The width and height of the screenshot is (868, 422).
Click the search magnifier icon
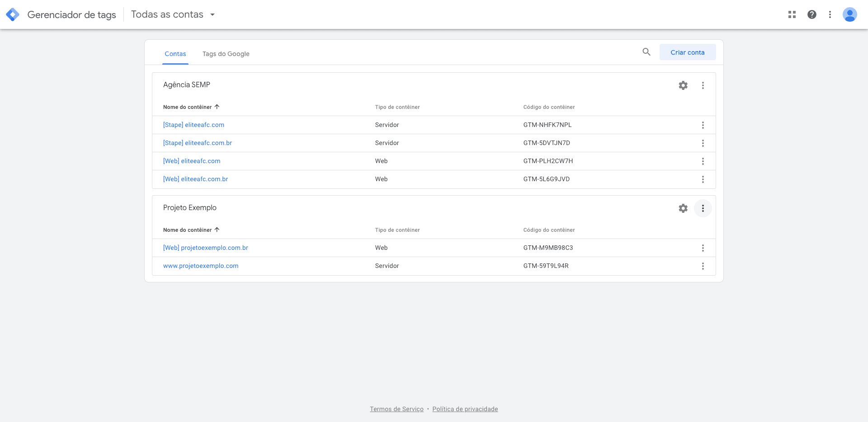point(646,52)
